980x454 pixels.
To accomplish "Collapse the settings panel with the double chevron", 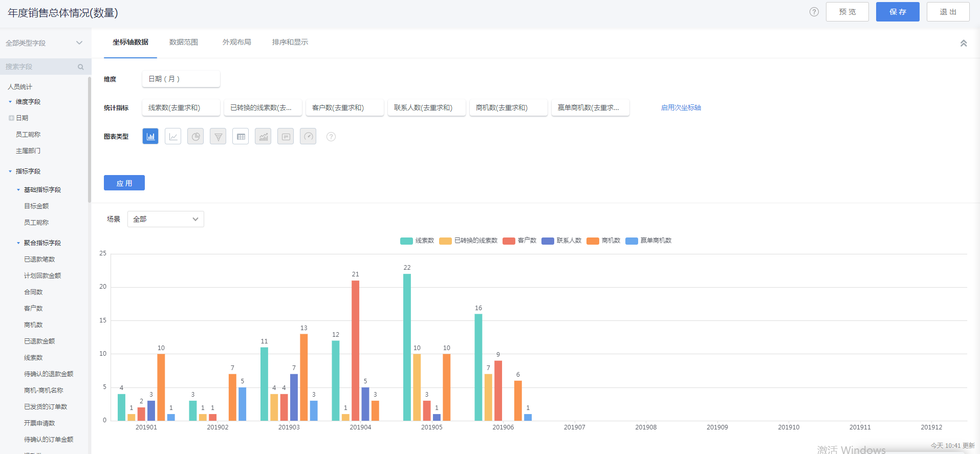I will tap(963, 44).
